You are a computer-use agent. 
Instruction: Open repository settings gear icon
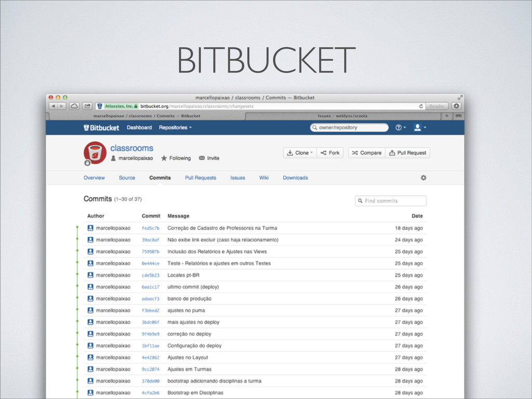(423, 178)
